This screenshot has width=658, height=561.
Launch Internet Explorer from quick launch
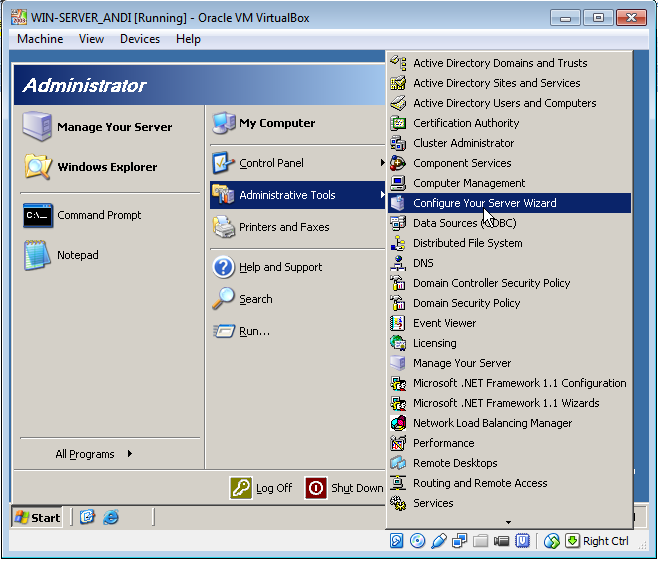tap(111, 517)
